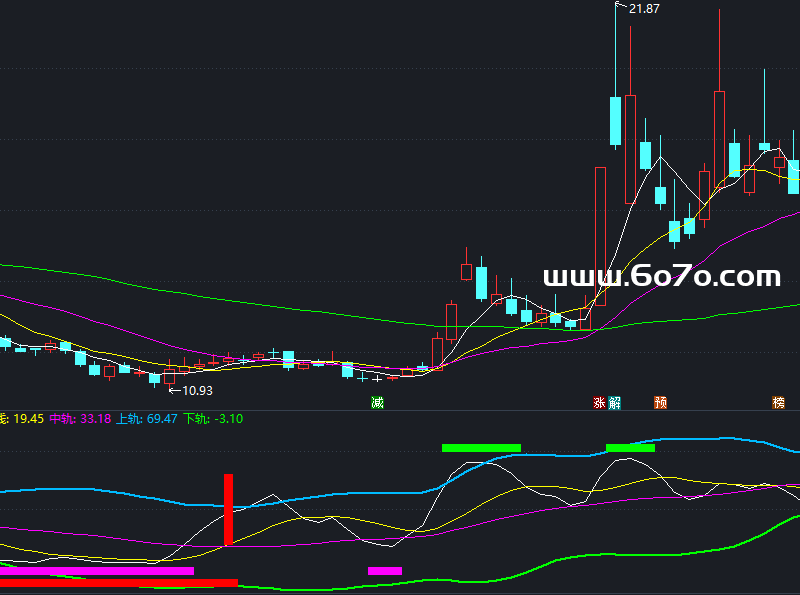Click the red horizontal bar at bottom left

(118, 582)
